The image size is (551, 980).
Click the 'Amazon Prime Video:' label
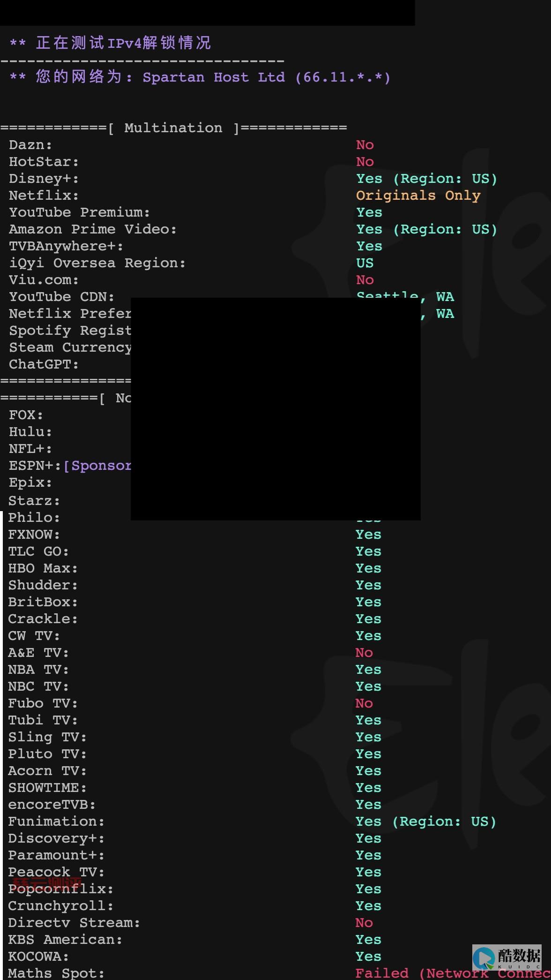click(93, 229)
